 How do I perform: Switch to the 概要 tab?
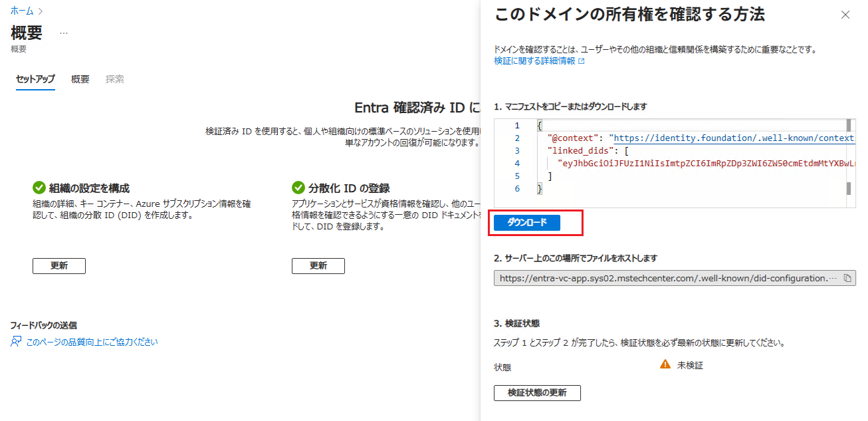click(x=80, y=79)
